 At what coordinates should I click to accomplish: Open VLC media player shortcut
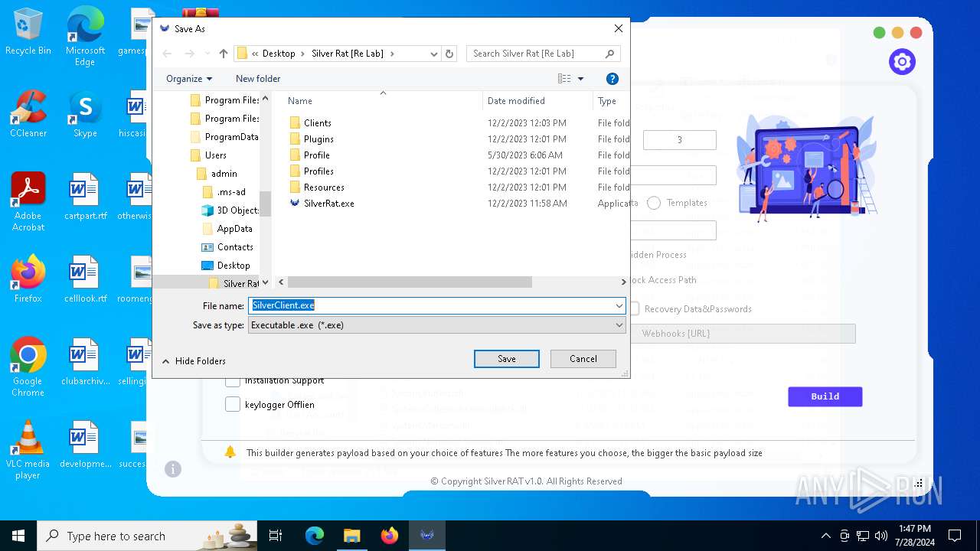(28, 450)
